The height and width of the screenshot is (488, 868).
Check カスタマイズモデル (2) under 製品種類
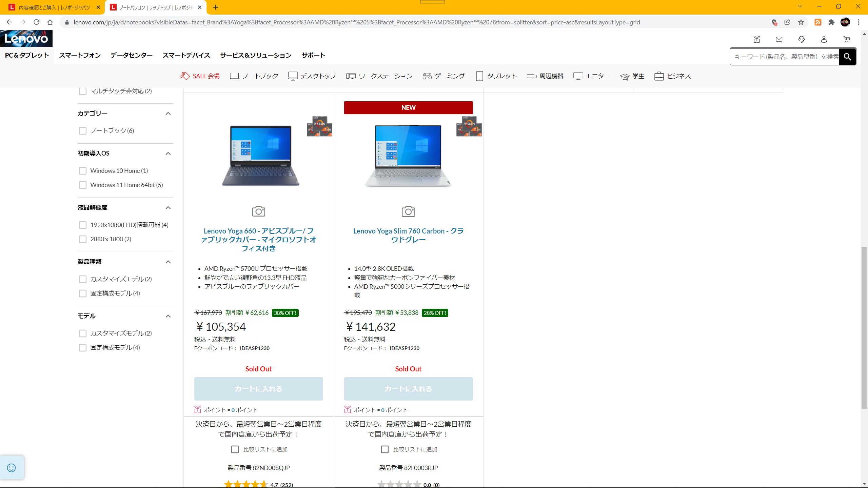coord(83,279)
